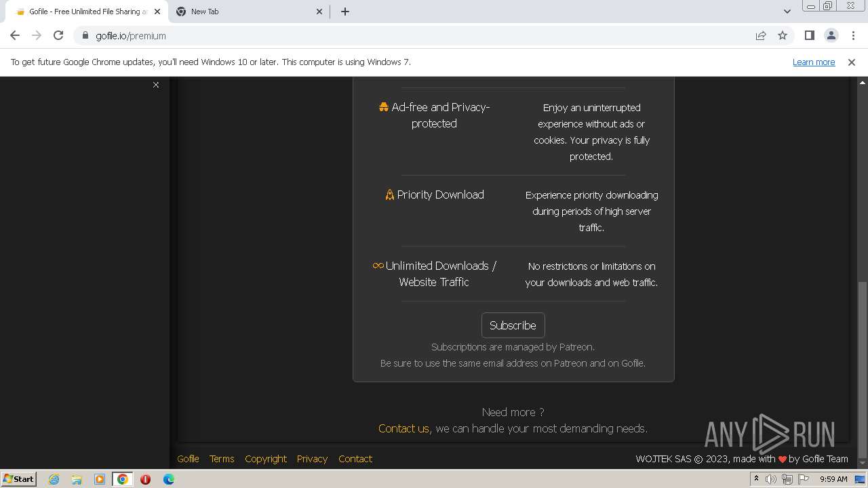Share this page icon in address bar

coord(761,36)
